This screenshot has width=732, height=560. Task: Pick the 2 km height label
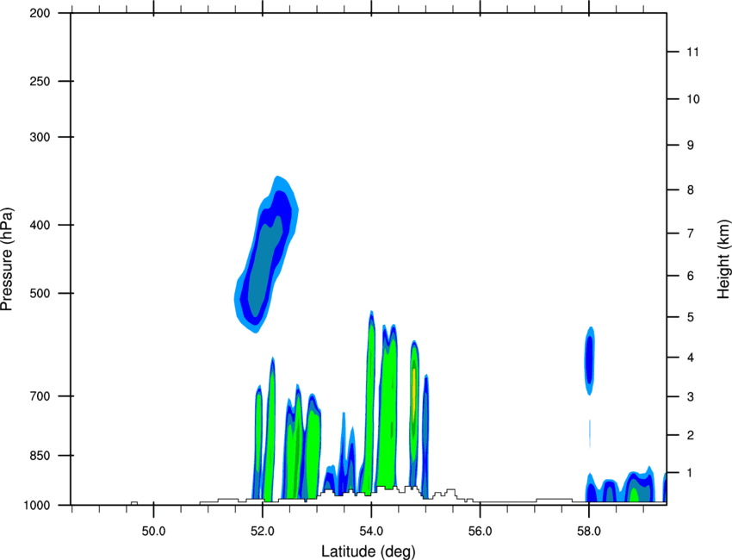tap(691, 435)
